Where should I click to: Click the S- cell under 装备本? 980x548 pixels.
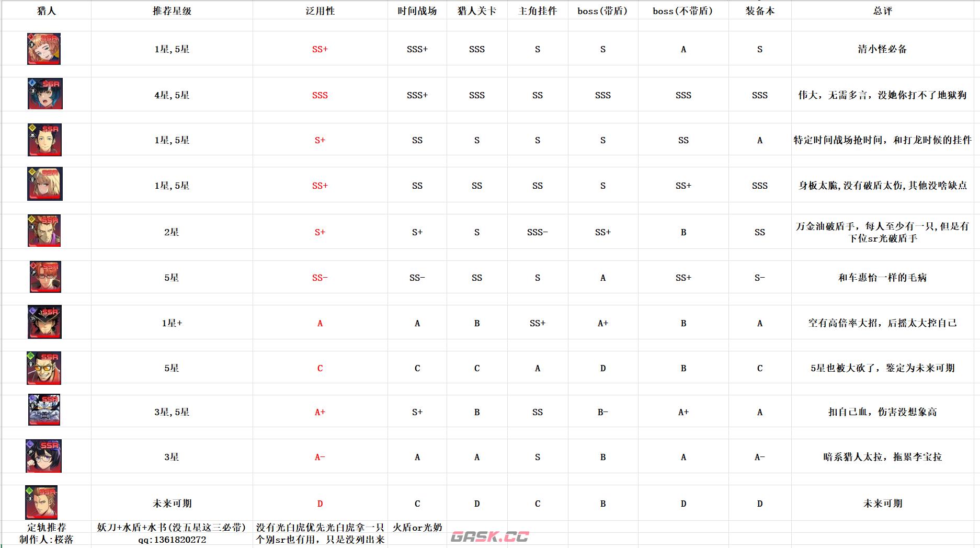760,278
